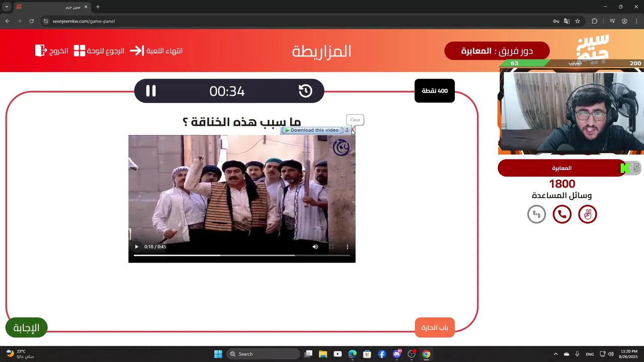644x362 pixels.
Task: Open the OneDrive cloud tray icon
Action: (x=567, y=354)
